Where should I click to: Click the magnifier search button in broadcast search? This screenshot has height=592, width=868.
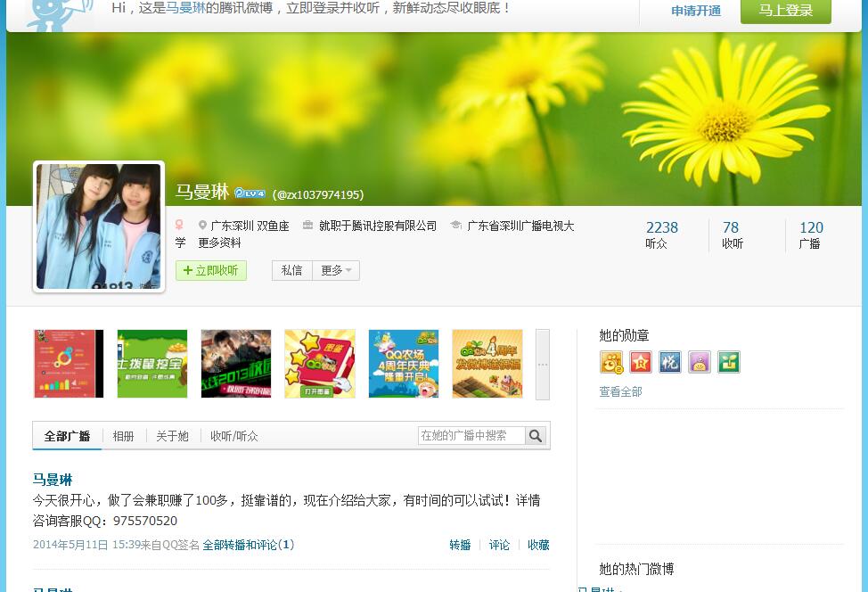pyautogui.click(x=536, y=436)
